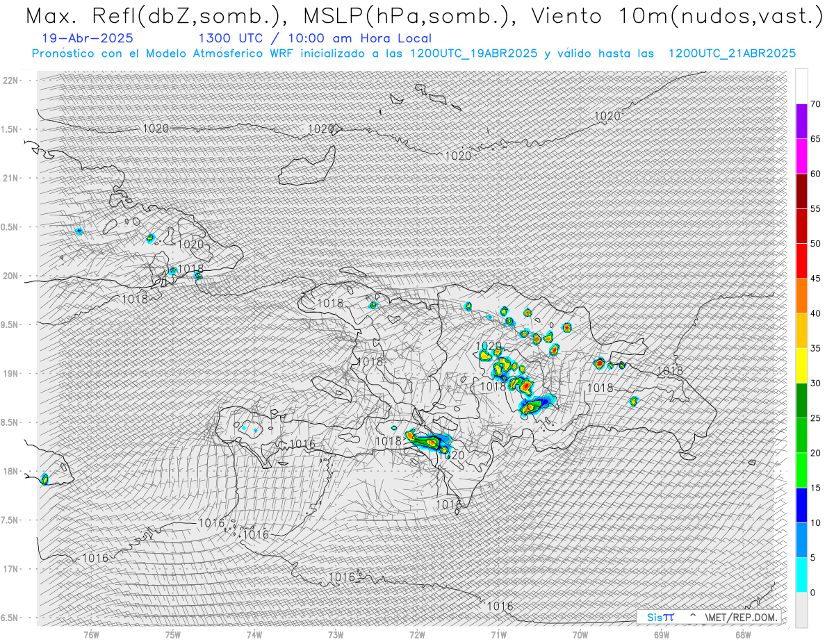Click the color bar label 25
This screenshot has width=834, height=644.
pyautogui.click(x=815, y=418)
